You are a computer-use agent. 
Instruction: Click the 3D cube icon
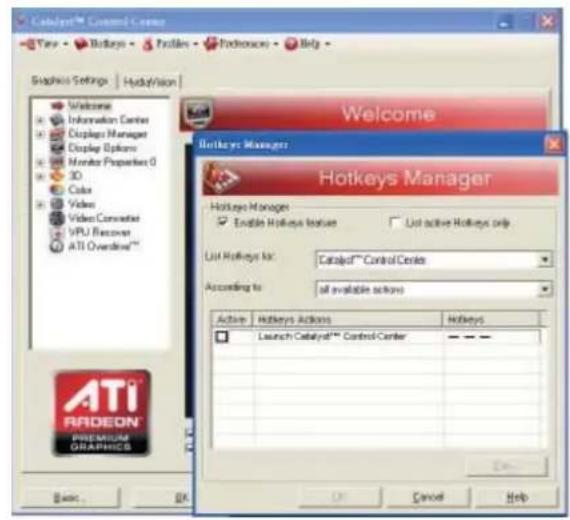coord(57,176)
